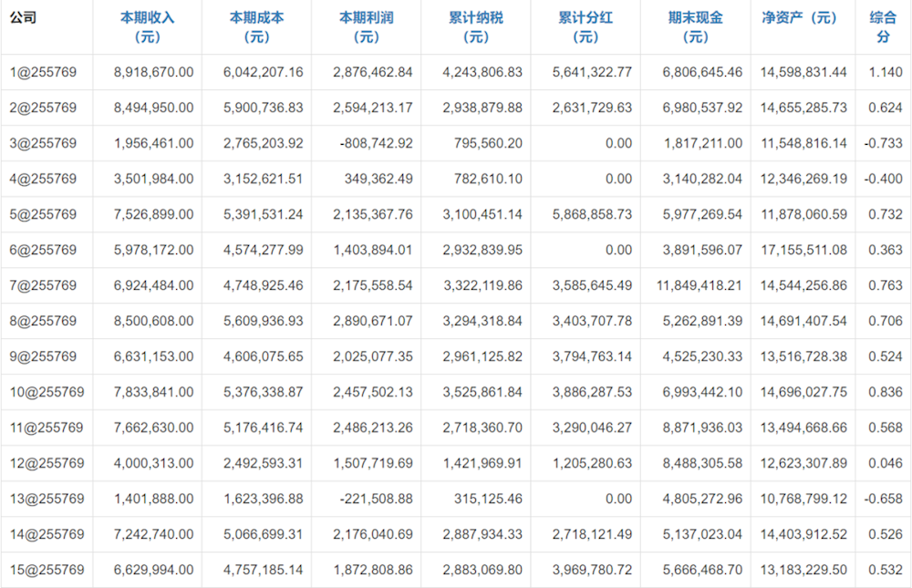Click the 本期成本 column header
Viewport: 912px width, 588px height.
coord(256,27)
